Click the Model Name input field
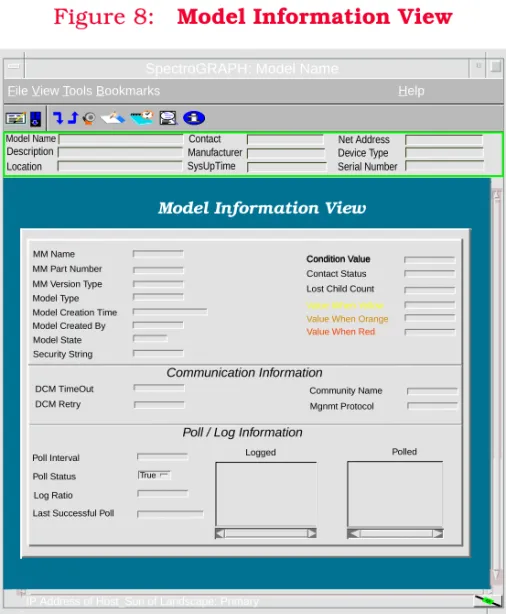 (x=121, y=139)
